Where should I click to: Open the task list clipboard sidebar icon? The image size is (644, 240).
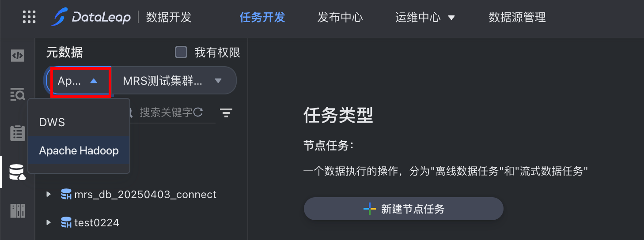point(18,133)
